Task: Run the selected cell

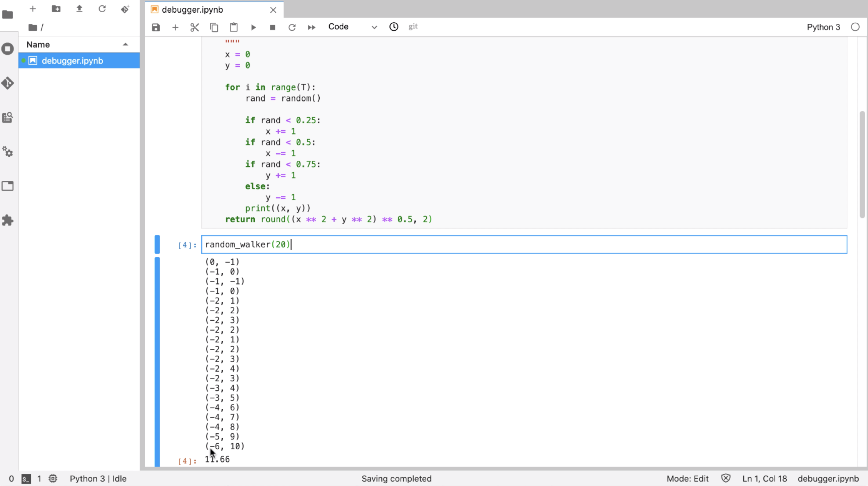Action: click(253, 27)
